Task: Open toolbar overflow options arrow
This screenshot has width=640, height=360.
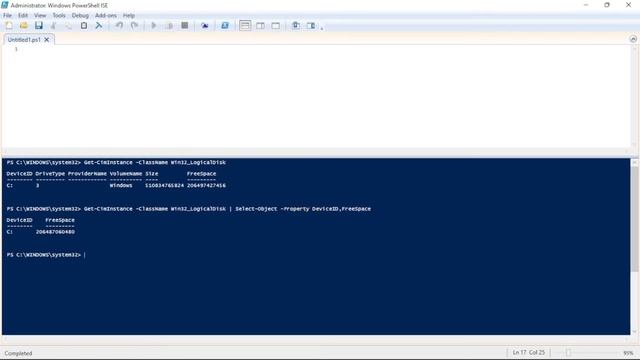Action: 322,28
